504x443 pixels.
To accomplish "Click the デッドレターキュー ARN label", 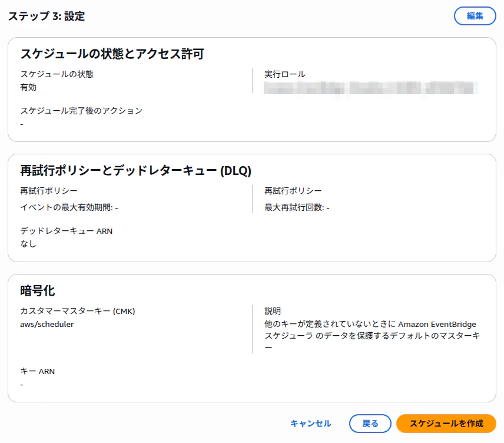I will pos(66,231).
